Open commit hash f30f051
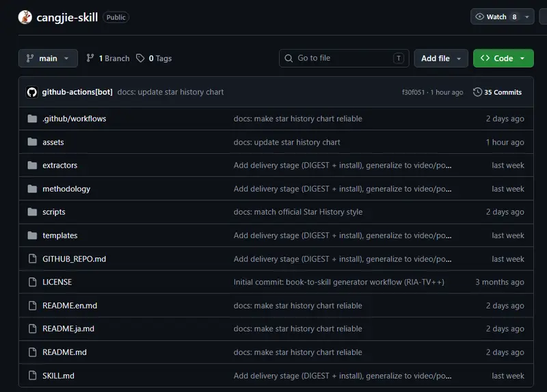 [413, 92]
